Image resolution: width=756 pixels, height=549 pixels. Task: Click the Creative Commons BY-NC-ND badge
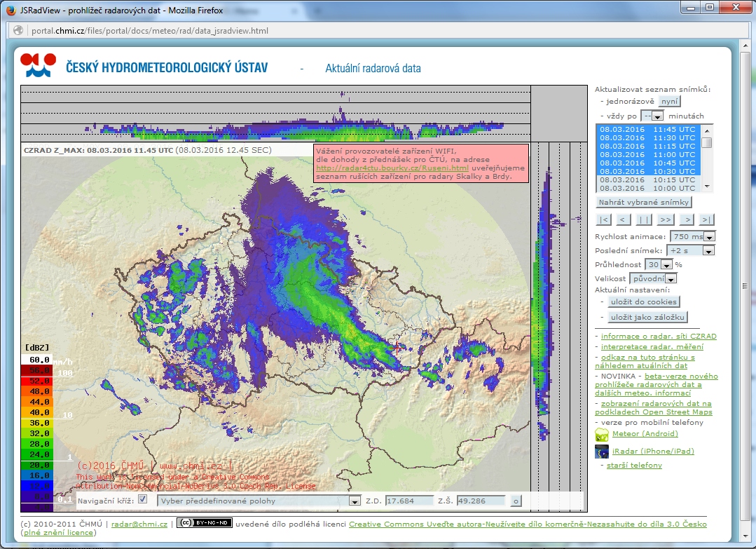tap(204, 523)
